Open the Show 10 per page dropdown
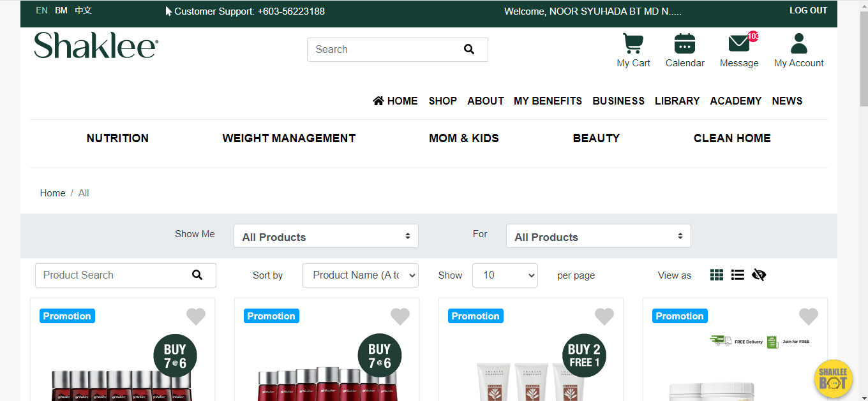Viewport: 868px width, 401px height. [505, 275]
